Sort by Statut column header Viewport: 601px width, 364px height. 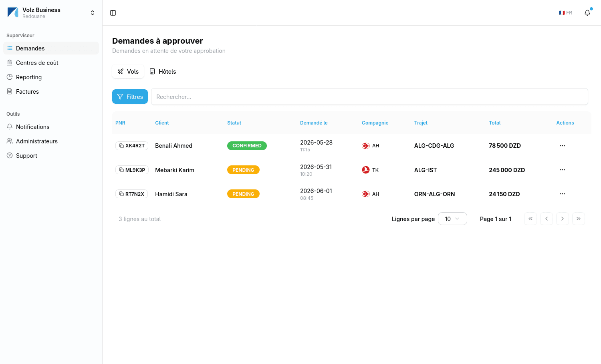[x=234, y=123]
